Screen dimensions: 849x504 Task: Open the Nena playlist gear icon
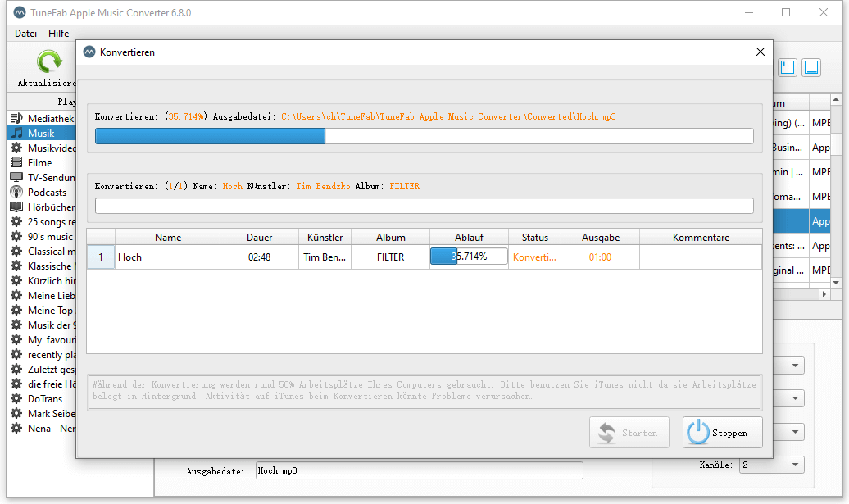16,429
